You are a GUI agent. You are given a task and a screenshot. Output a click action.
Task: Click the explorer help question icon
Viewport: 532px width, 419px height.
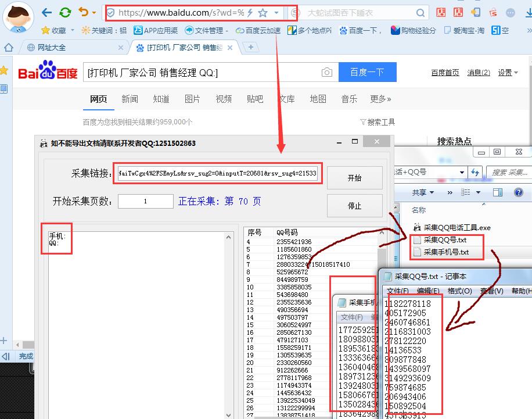519,192
